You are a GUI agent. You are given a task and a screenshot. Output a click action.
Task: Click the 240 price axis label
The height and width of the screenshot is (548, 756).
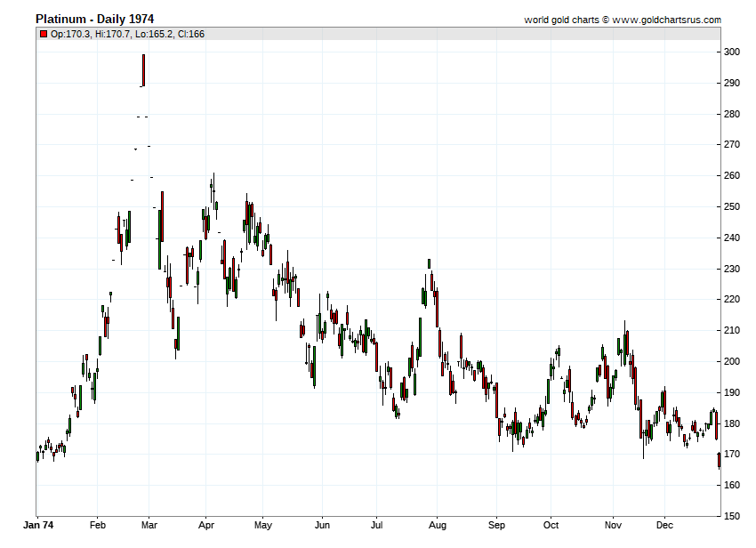[732, 238]
